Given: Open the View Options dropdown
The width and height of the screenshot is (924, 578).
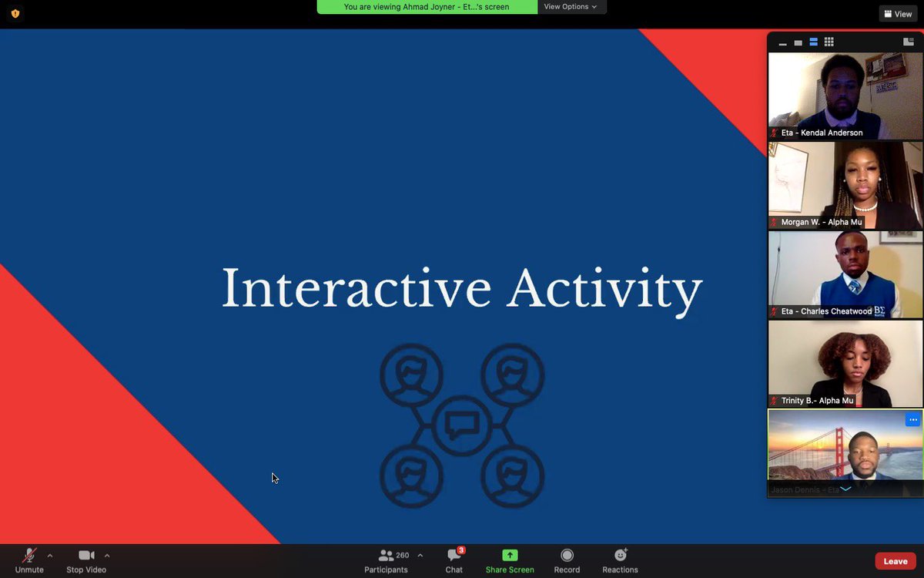Looking at the screenshot, I should (x=571, y=7).
